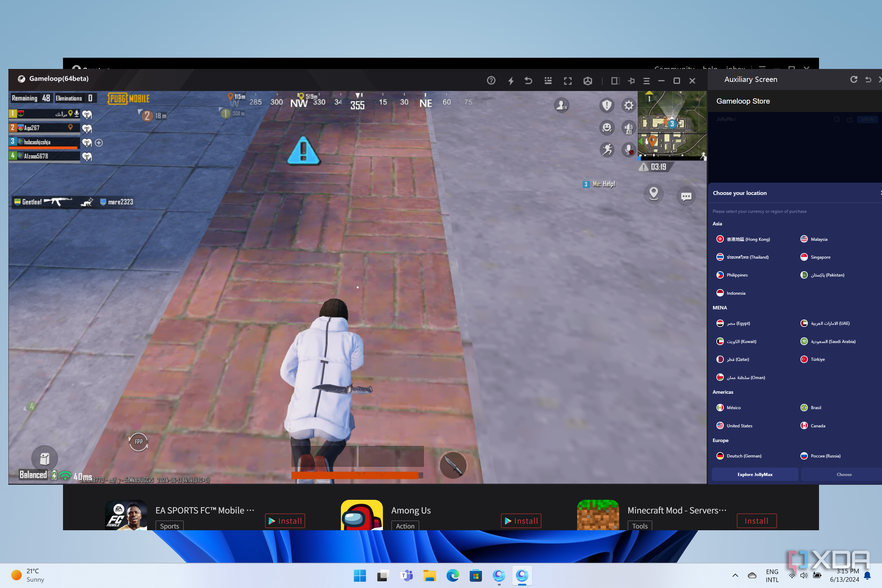This screenshot has height=588, width=882.
Task: Click the hexagon cube icon in Gameloop titlebar
Action: tap(588, 80)
